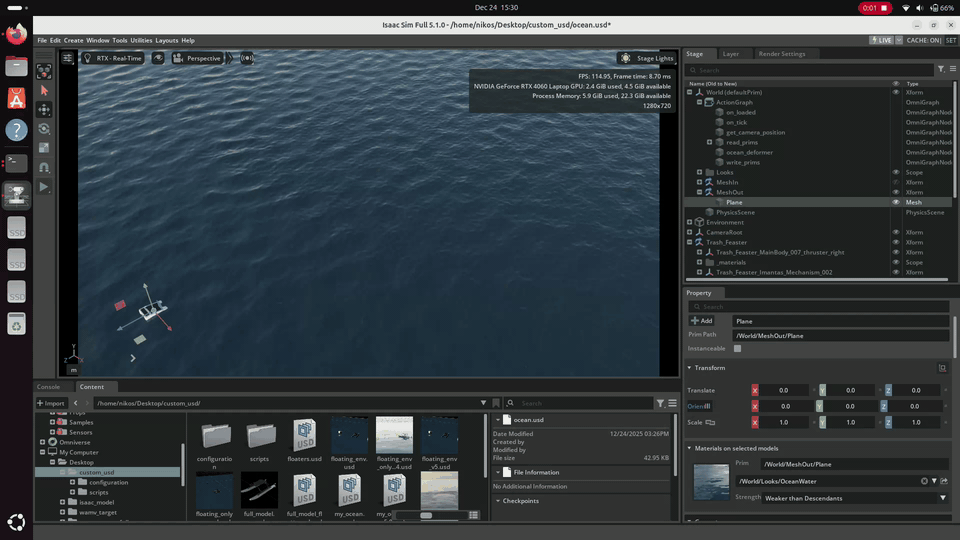Screen dimensions: 960x540
Task: Open the material path dropdown arrow
Action: [x=934, y=481]
